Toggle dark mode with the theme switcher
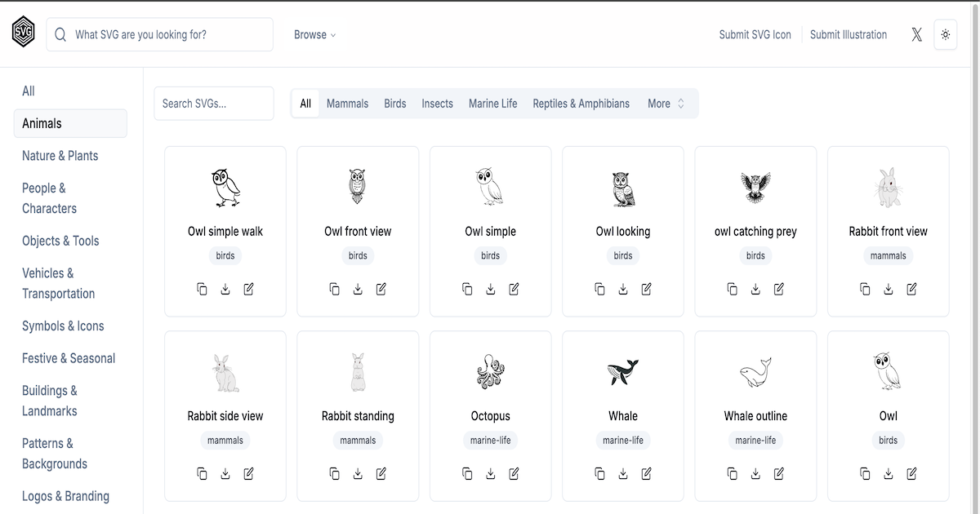The image size is (980, 514). coord(946,34)
